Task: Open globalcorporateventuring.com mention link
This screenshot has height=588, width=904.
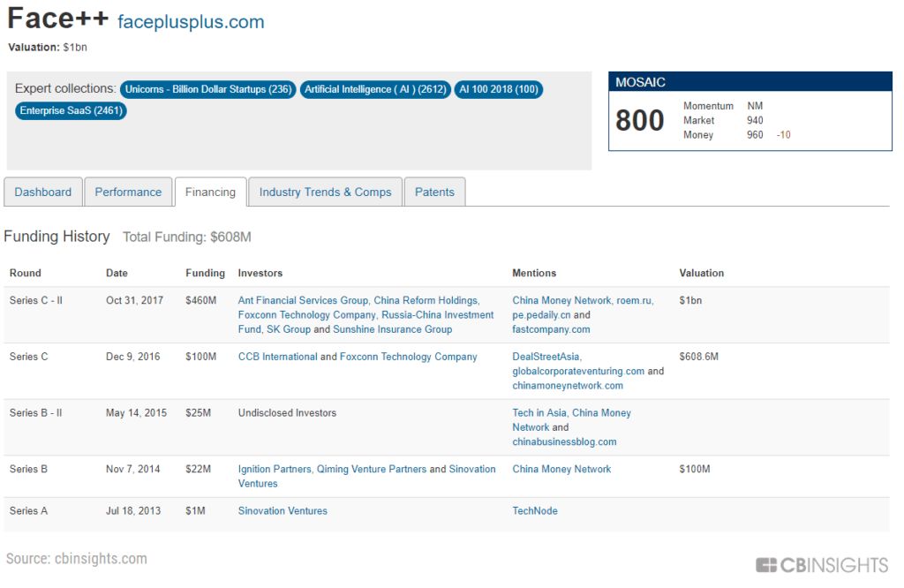Action: coord(578,371)
